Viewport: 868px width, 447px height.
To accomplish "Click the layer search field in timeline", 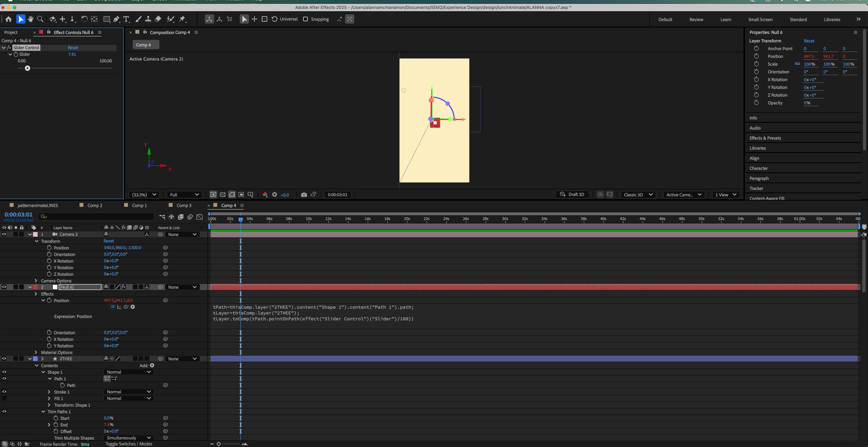I will (x=98, y=217).
